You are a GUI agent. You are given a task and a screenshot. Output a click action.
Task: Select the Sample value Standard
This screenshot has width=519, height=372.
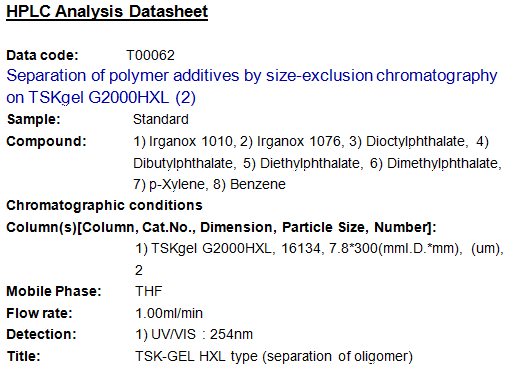point(161,119)
